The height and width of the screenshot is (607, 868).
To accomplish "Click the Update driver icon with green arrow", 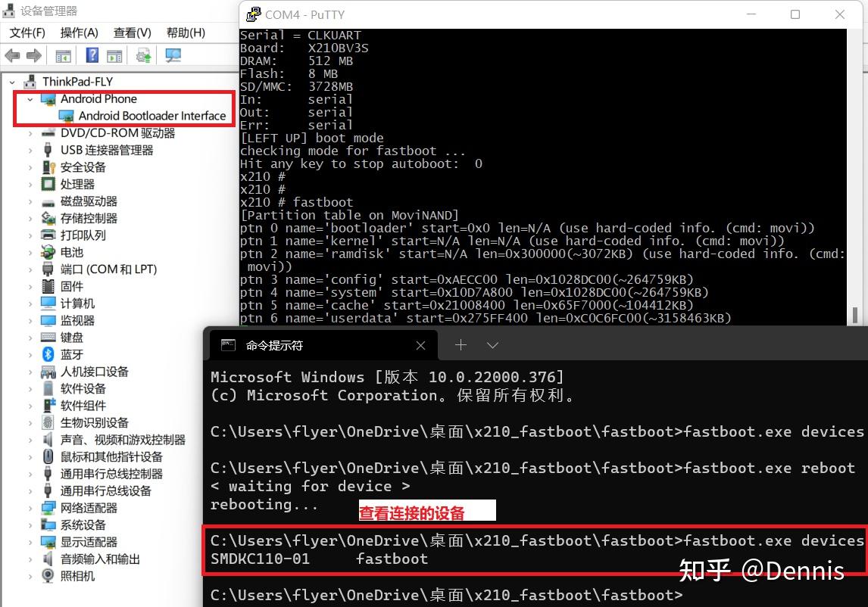I will (143, 55).
